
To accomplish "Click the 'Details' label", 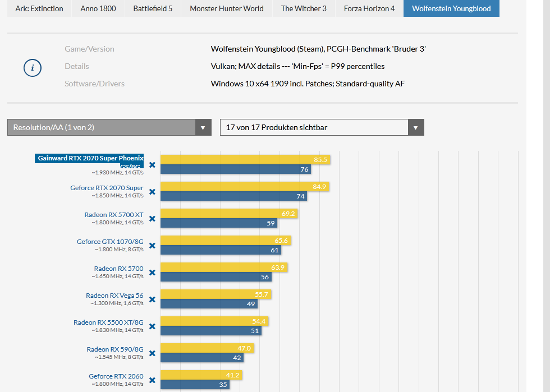I will tap(77, 66).
